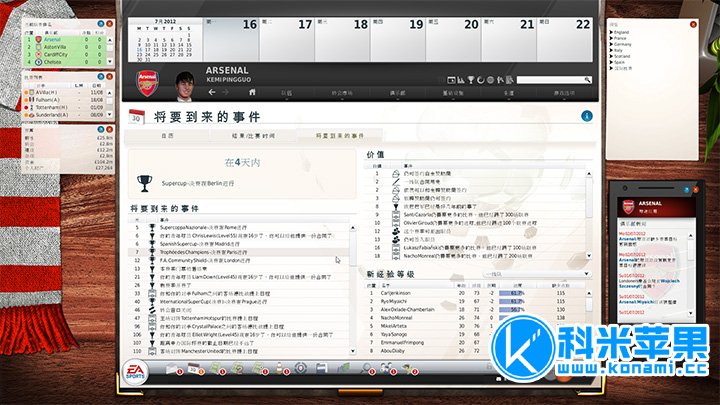The image size is (720, 405).
Task: Click the down arrow of the events list scrollbar
Action: point(353,351)
